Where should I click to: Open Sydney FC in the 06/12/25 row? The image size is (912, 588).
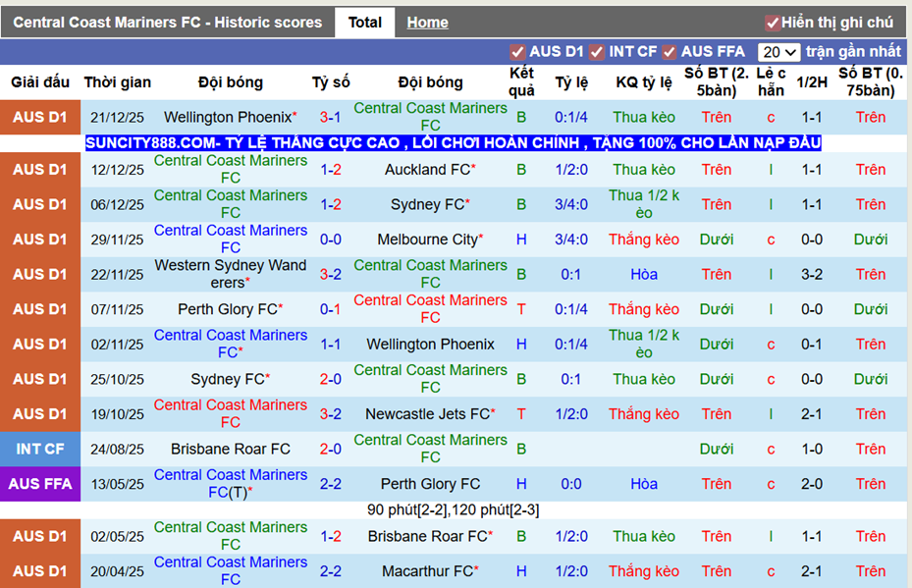[427, 204]
